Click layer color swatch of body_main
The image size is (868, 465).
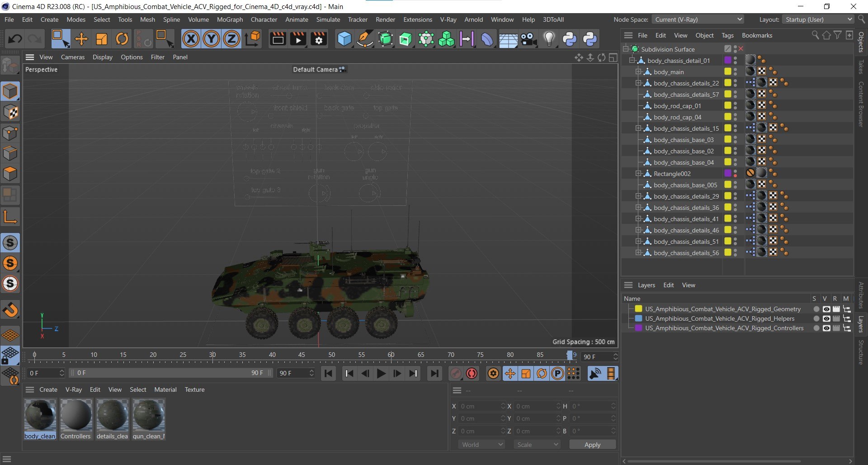pos(728,71)
